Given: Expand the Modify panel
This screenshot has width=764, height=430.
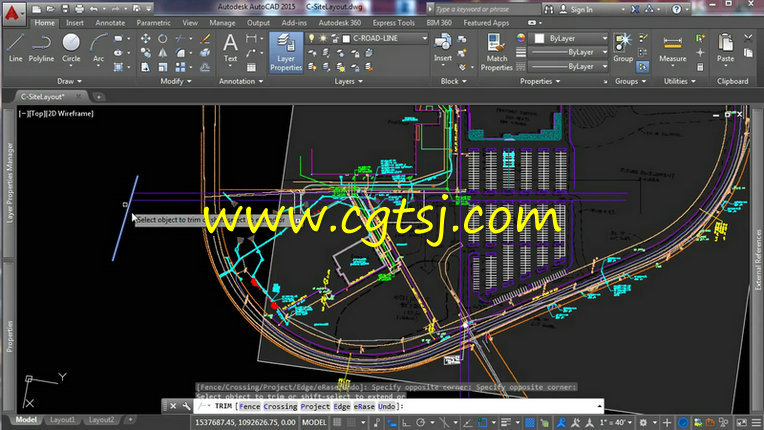Looking at the screenshot, I should click(175, 81).
